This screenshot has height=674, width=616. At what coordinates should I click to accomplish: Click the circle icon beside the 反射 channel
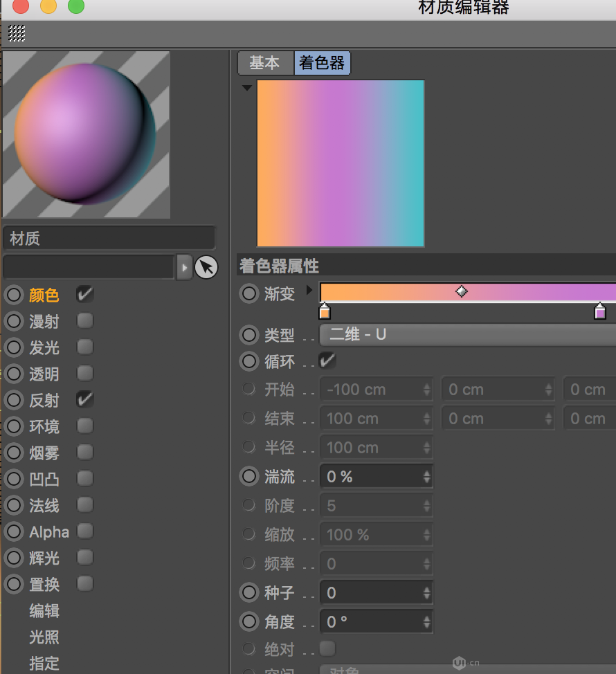pyautogui.click(x=12, y=399)
